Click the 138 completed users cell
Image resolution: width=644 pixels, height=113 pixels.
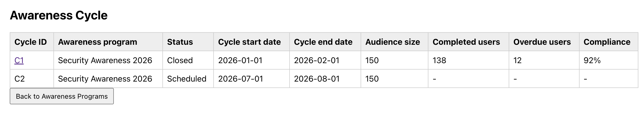point(439,60)
